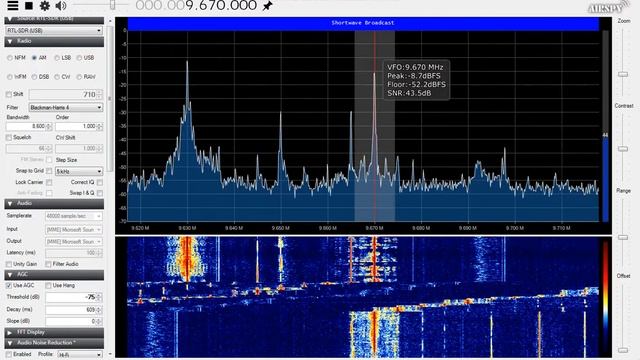Image resolution: width=640 pixels, height=360 pixels.
Task: Select AM demodulation mode
Action: (x=34, y=58)
